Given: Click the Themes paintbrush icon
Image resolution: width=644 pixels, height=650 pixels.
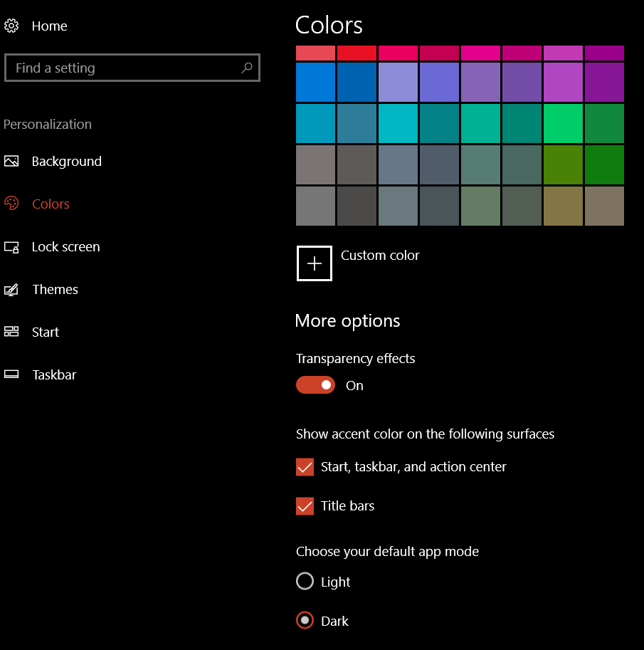Looking at the screenshot, I should pyautogui.click(x=11, y=289).
